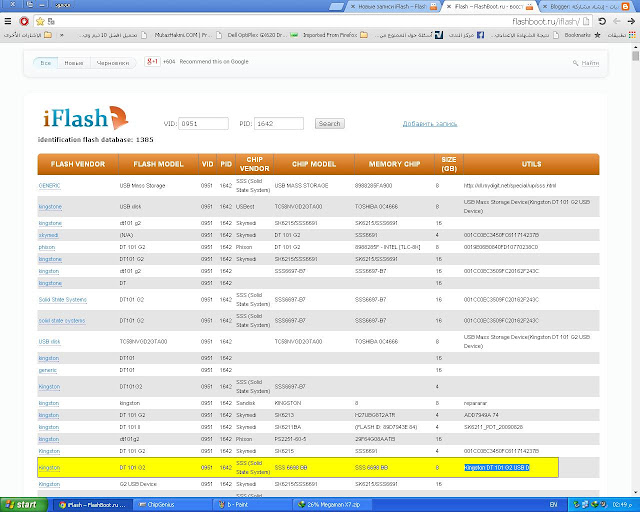Click the H27UBG8T2ATR memory chip cell

coord(375,415)
